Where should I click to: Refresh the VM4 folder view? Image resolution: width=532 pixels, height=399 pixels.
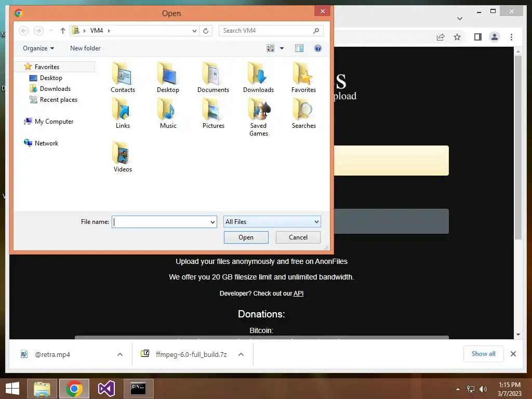click(206, 31)
